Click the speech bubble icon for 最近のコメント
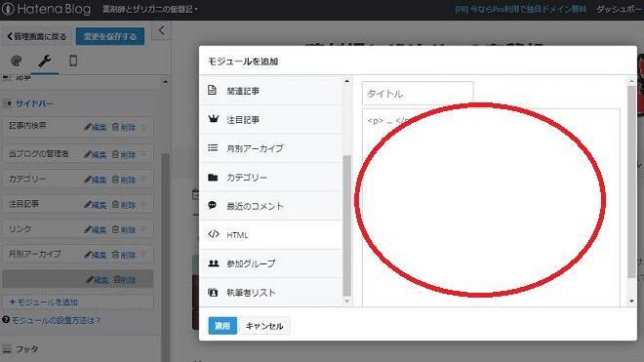 pos(213,205)
